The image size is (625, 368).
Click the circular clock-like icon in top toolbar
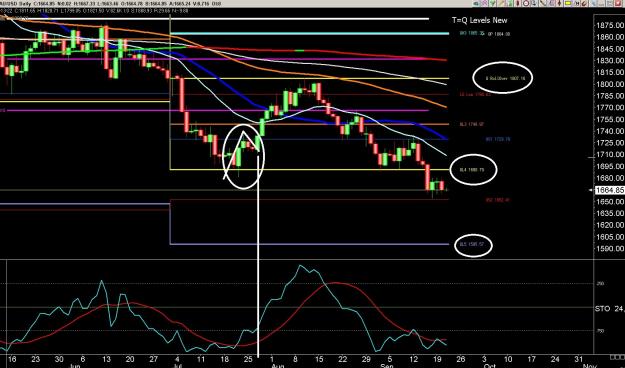click(526, 3)
